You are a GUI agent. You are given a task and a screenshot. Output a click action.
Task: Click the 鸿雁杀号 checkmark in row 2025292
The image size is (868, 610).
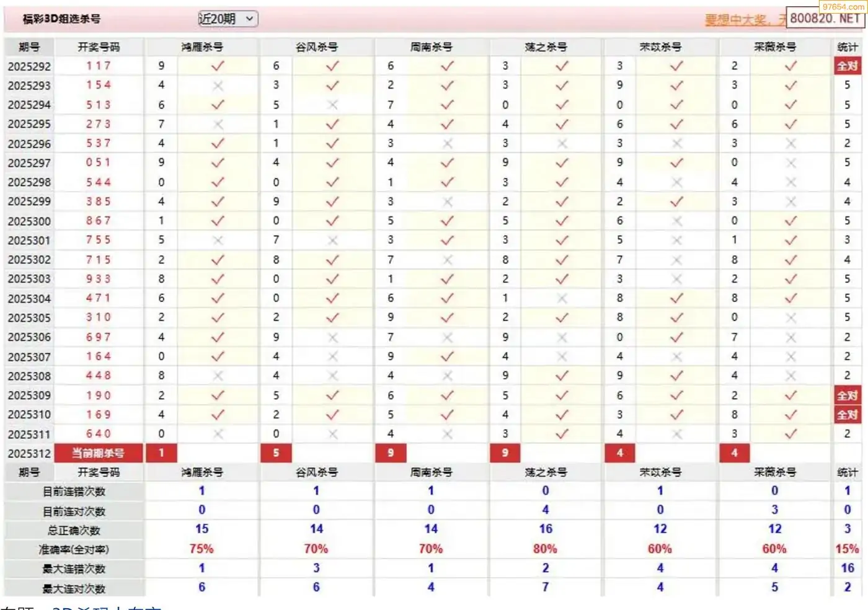(x=218, y=66)
